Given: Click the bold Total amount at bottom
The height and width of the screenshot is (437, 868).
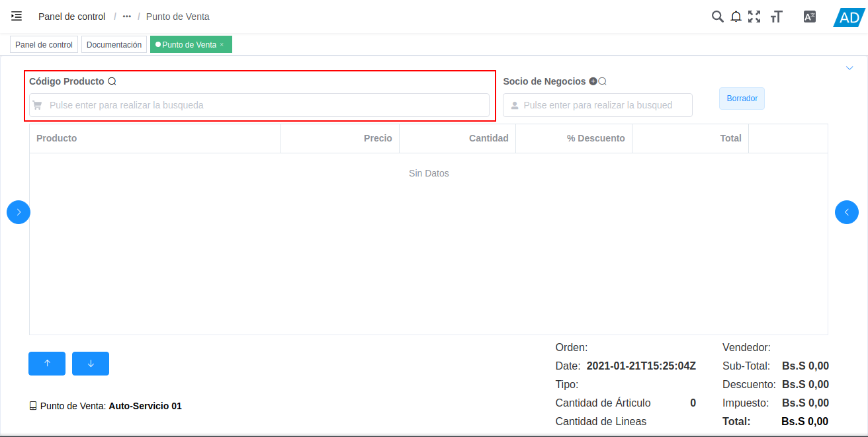Looking at the screenshot, I should tap(804, 421).
